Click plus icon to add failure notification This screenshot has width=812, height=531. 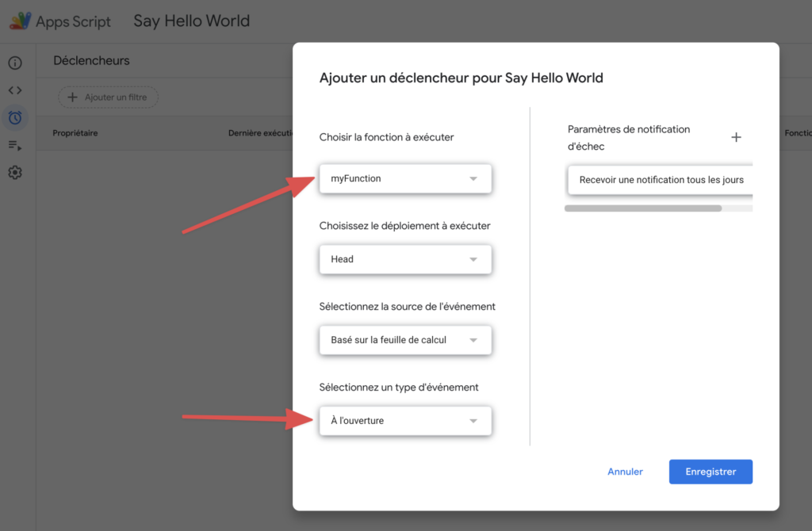coord(736,137)
